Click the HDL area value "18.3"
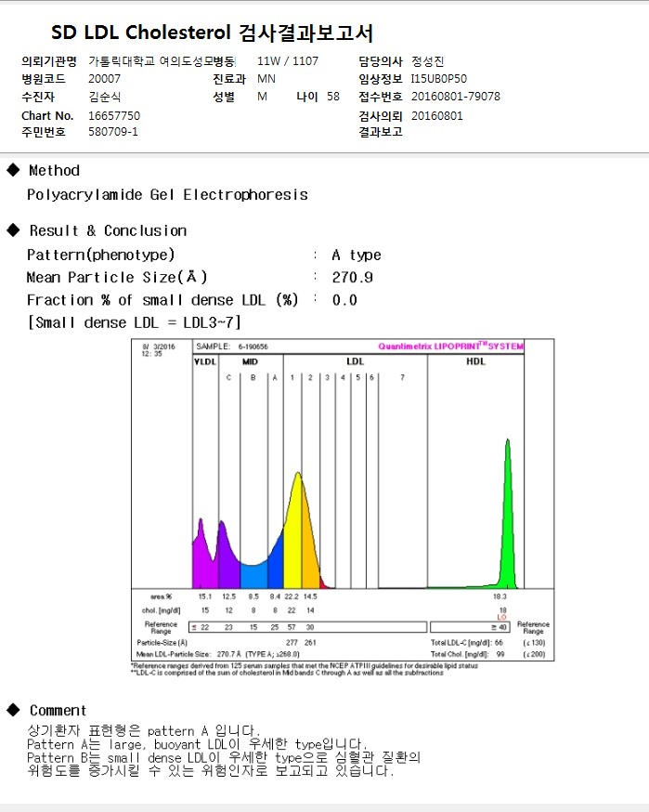 (x=500, y=596)
